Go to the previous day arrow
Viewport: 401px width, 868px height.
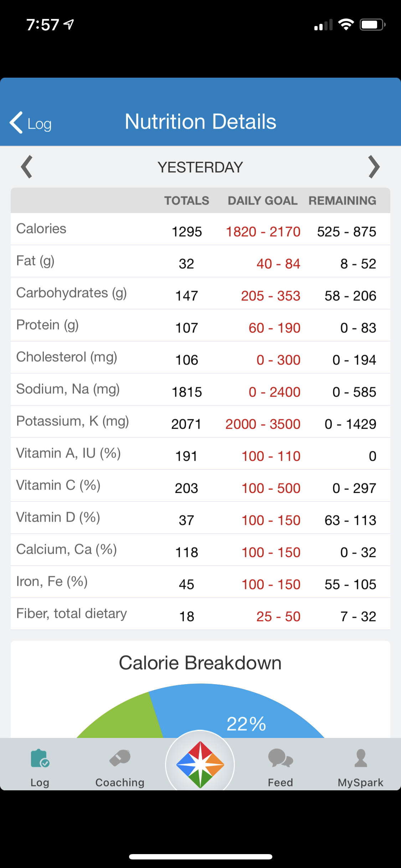pyautogui.click(x=27, y=167)
